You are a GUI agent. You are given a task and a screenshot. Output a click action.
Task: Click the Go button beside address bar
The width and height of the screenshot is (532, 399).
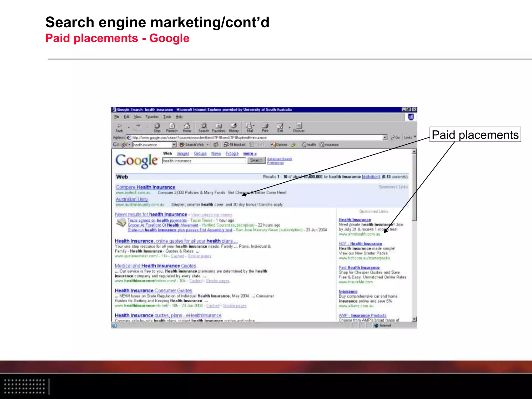(396, 137)
